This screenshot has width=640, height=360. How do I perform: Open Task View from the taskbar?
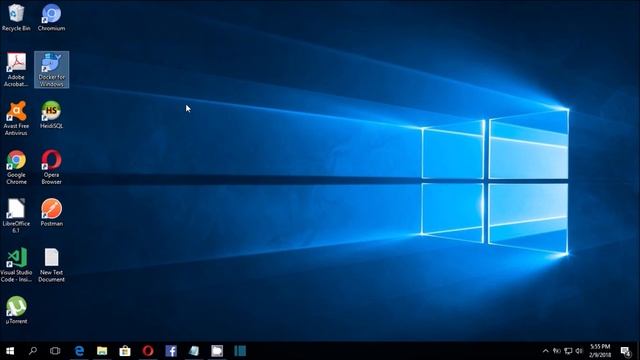tap(55, 351)
